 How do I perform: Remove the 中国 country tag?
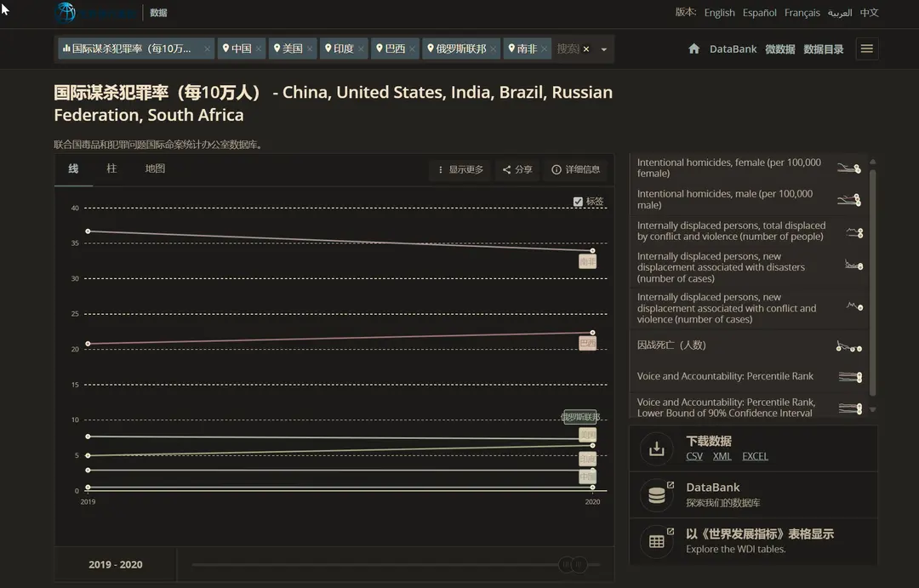pyautogui.click(x=259, y=49)
